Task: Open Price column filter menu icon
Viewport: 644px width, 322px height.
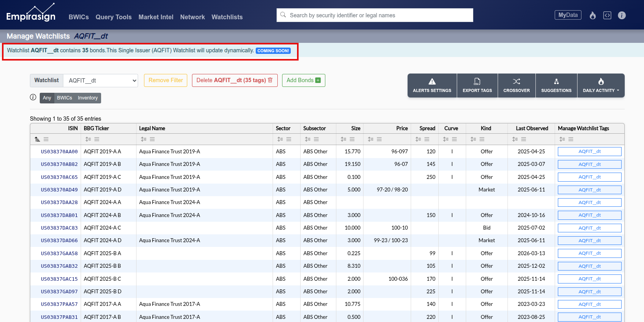Action: click(379, 139)
